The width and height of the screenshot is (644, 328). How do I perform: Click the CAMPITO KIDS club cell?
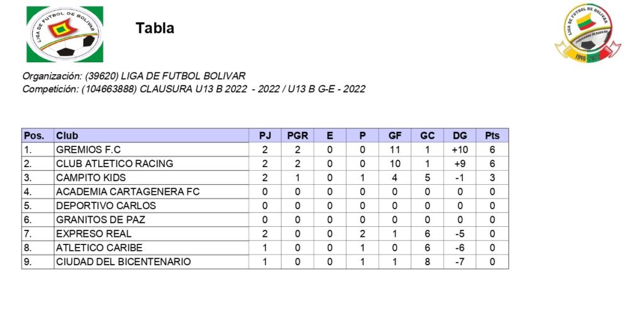[x=91, y=178]
